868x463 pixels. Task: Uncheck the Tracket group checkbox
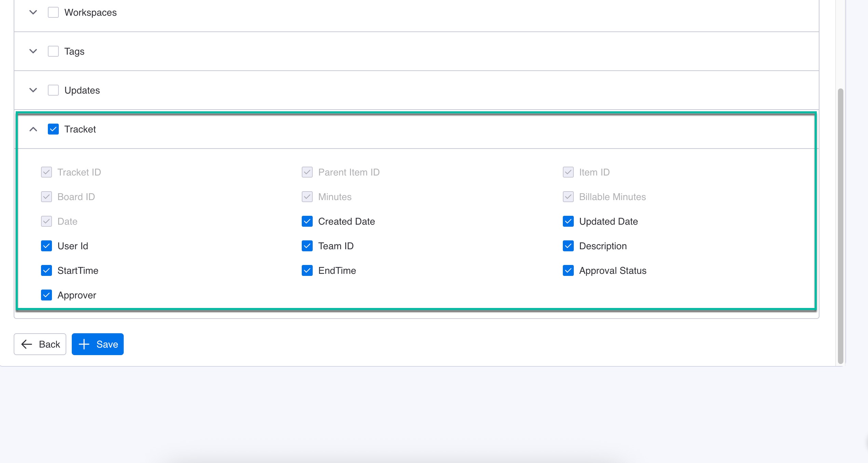53,129
